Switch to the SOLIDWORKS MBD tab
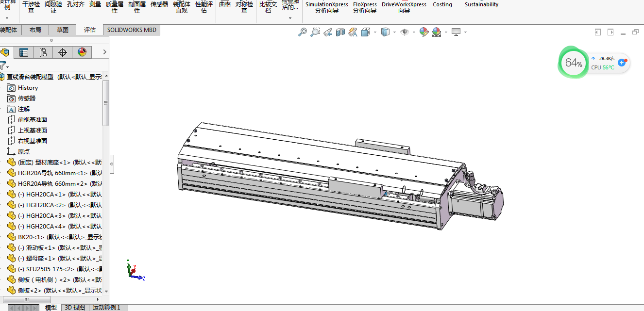Screen dimensions: 644x311 coord(132,30)
